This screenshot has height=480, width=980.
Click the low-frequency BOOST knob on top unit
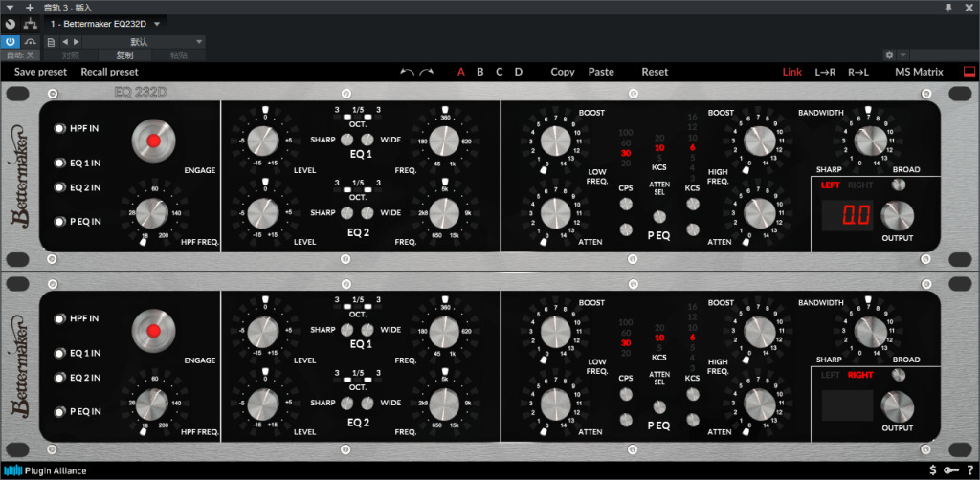[x=556, y=141]
